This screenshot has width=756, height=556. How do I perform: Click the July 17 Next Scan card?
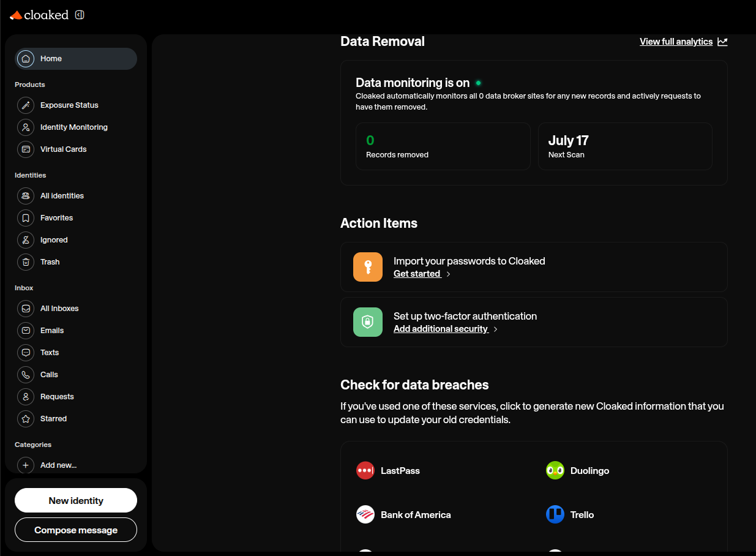pyautogui.click(x=625, y=146)
